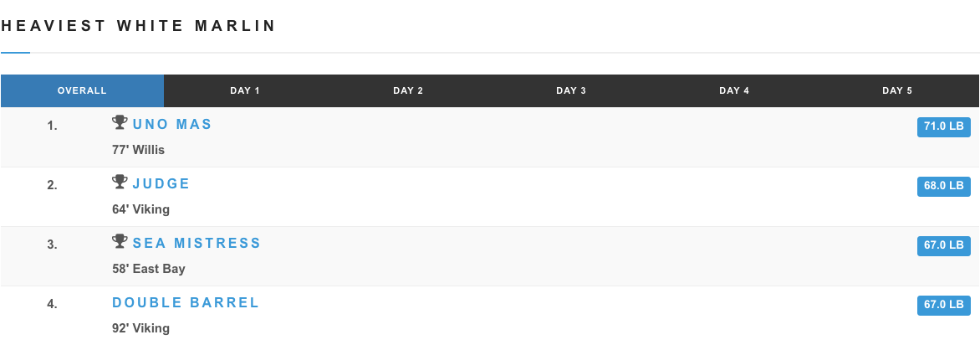Go to the DAY 5 tab
The width and height of the screenshot is (980, 345).
coord(897,90)
